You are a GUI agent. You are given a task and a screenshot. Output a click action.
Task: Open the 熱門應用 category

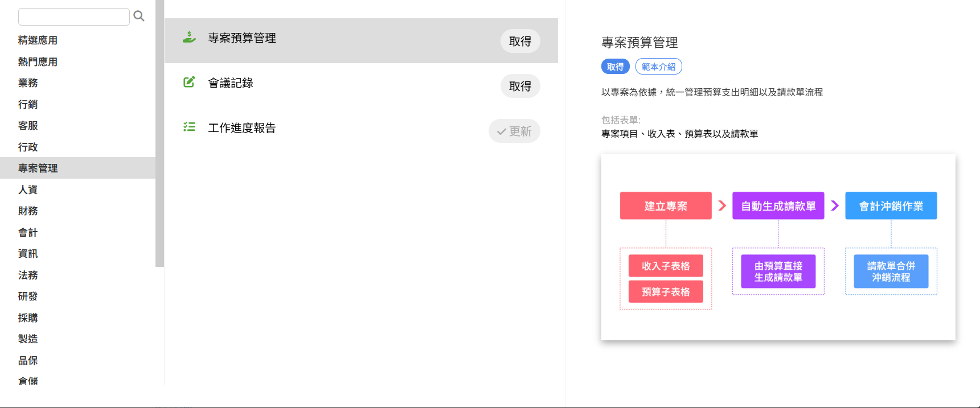[38, 61]
